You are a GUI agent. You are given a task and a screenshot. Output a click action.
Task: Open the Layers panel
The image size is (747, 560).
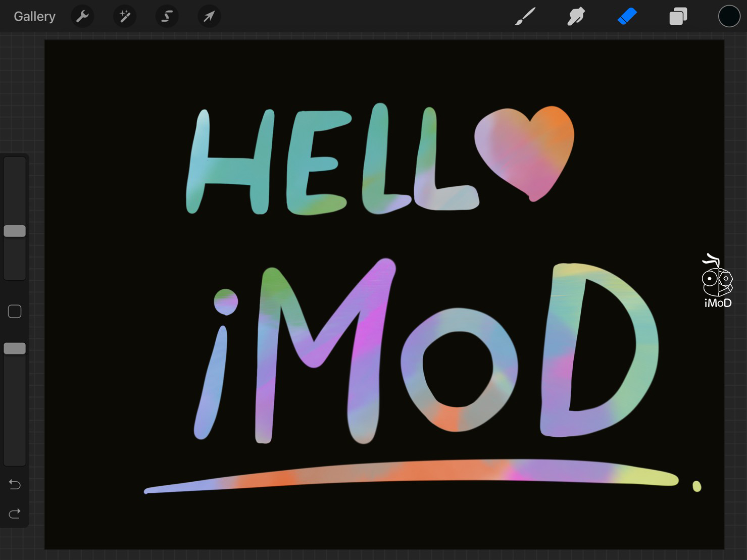[x=678, y=17]
